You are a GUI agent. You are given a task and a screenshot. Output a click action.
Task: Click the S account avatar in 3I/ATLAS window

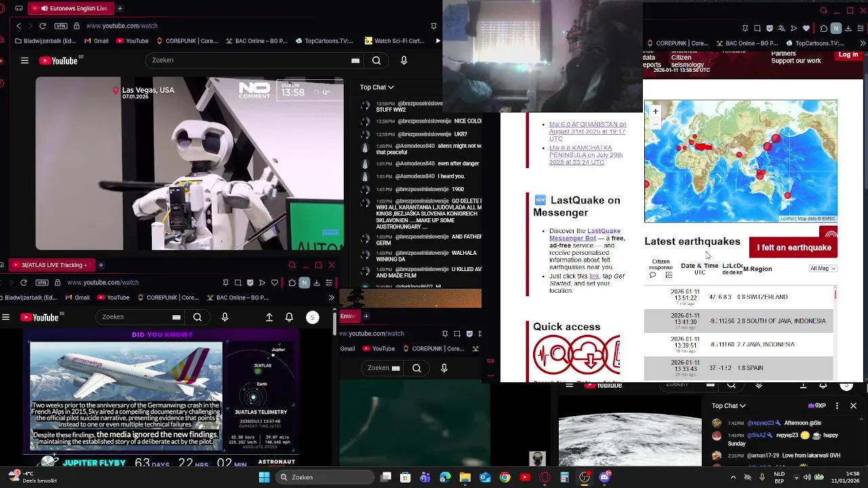[313, 317]
